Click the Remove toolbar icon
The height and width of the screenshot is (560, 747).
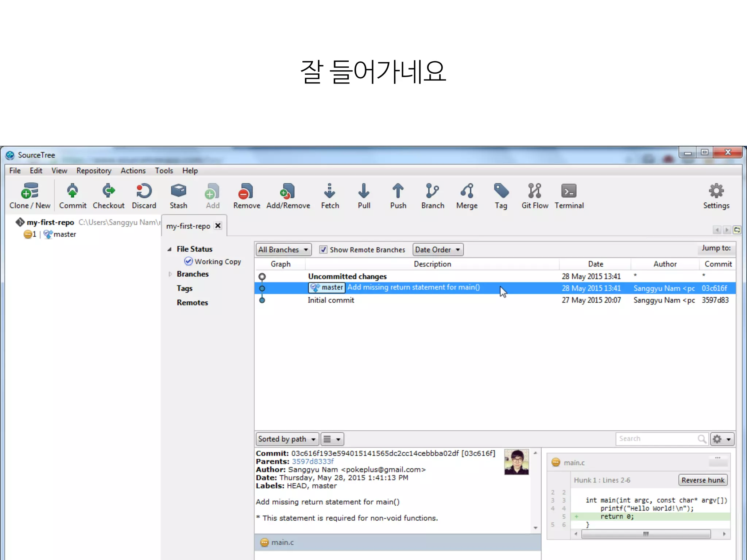(x=247, y=196)
